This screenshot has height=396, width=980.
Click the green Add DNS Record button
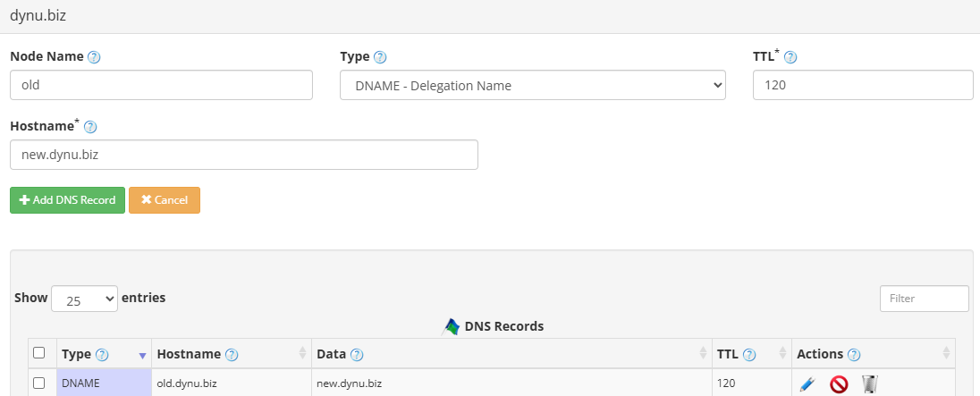[67, 200]
